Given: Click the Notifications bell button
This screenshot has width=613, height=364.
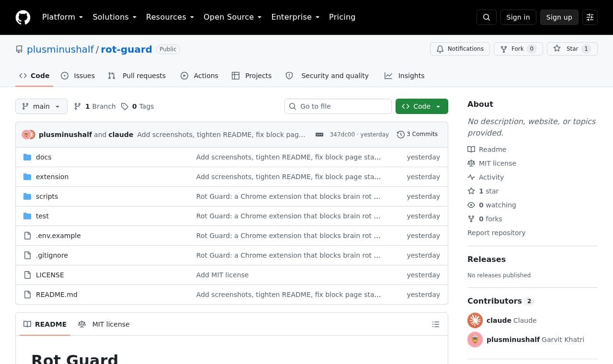Looking at the screenshot, I should point(460,49).
